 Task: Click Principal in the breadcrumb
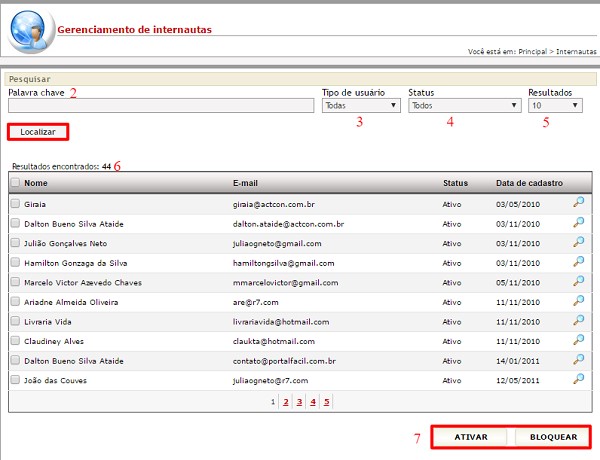pos(533,51)
